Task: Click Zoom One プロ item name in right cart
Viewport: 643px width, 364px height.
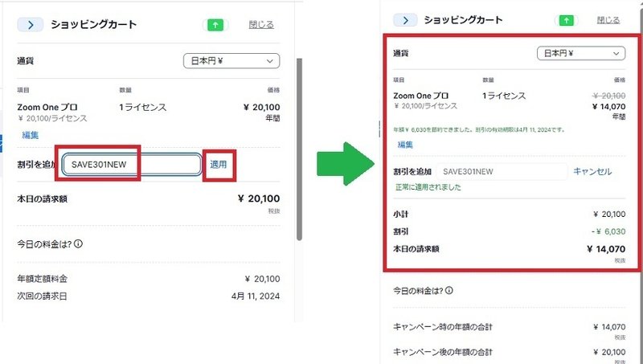Action: point(420,96)
